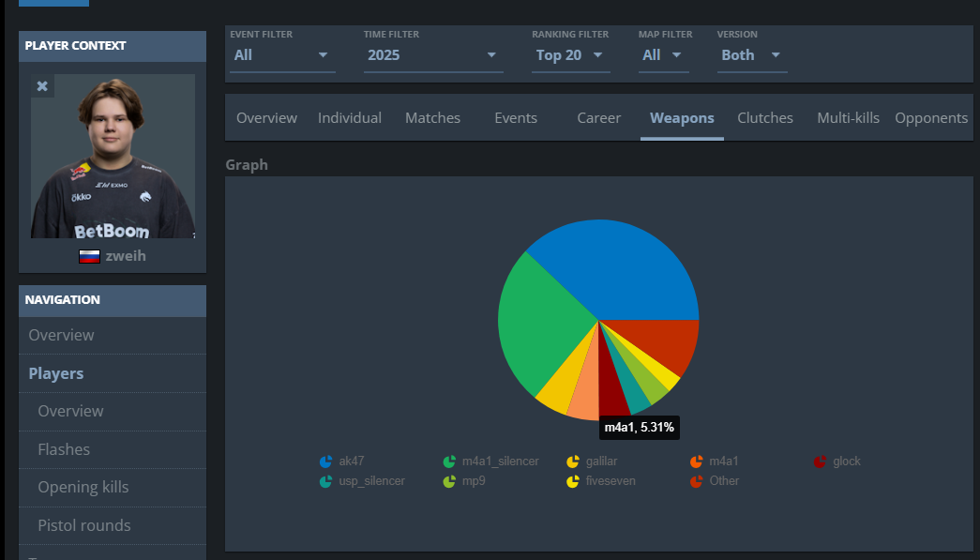Open the Time Filter 2025 dropdown
The image size is (980, 560).
pos(433,55)
